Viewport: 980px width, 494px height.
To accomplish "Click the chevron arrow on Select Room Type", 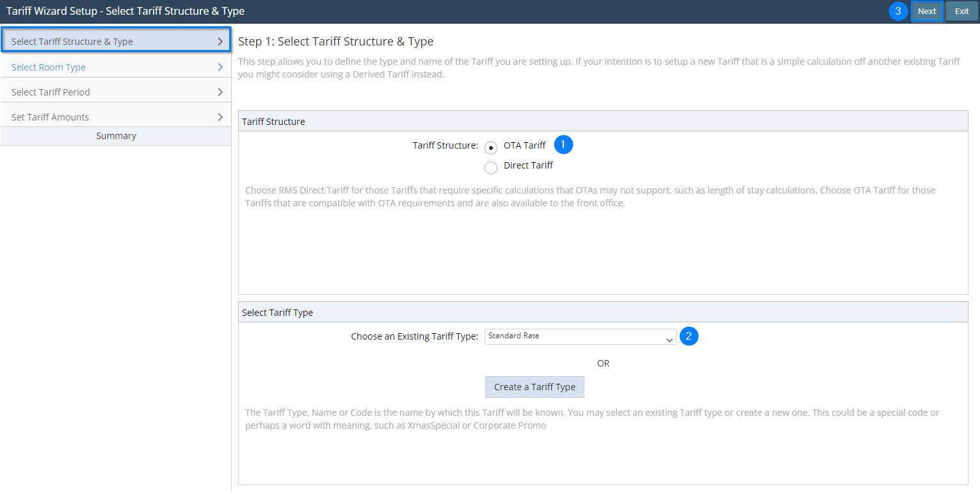I will tap(220, 67).
